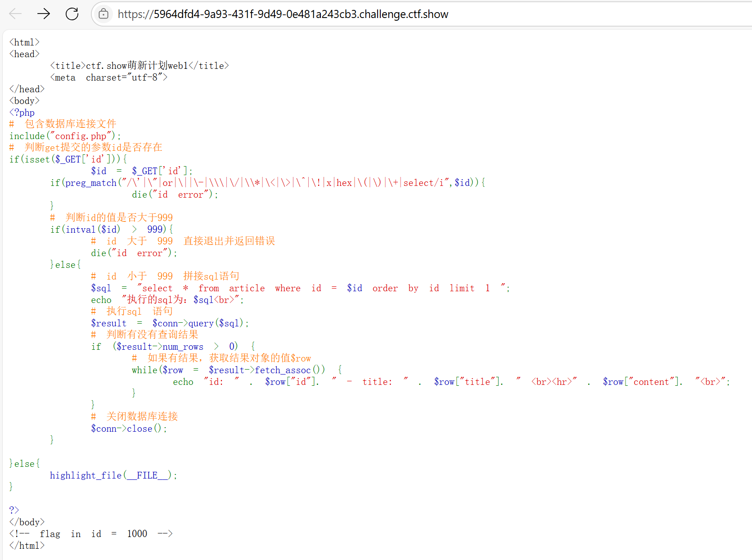Reload the page with refresh icon

[x=72, y=14]
